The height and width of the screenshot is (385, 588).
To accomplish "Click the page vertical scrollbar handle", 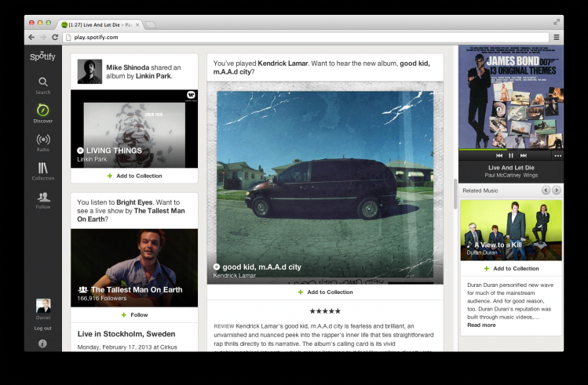I will (x=455, y=194).
